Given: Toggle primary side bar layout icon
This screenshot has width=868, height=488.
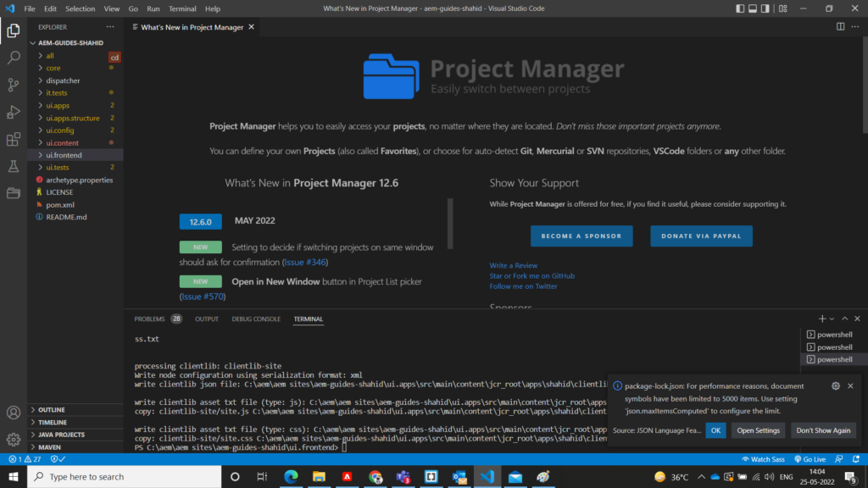Looking at the screenshot, I should (x=740, y=8).
